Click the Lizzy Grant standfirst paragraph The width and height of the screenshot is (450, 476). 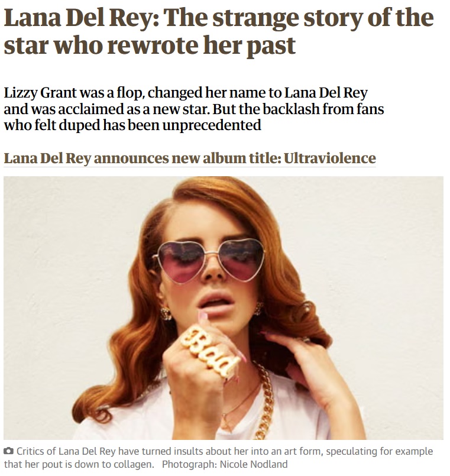(194, 109)
